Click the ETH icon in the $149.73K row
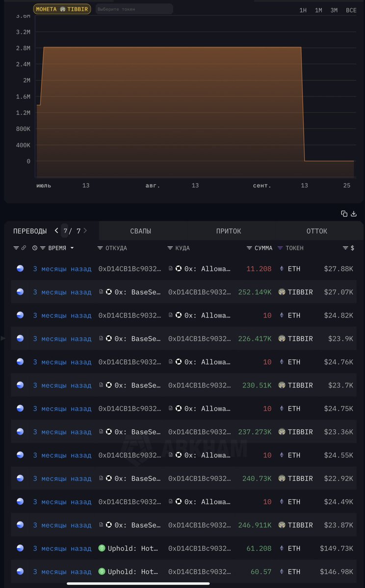Screen dimensions: 365x588 pyautogui.click(x=282, y=548)
